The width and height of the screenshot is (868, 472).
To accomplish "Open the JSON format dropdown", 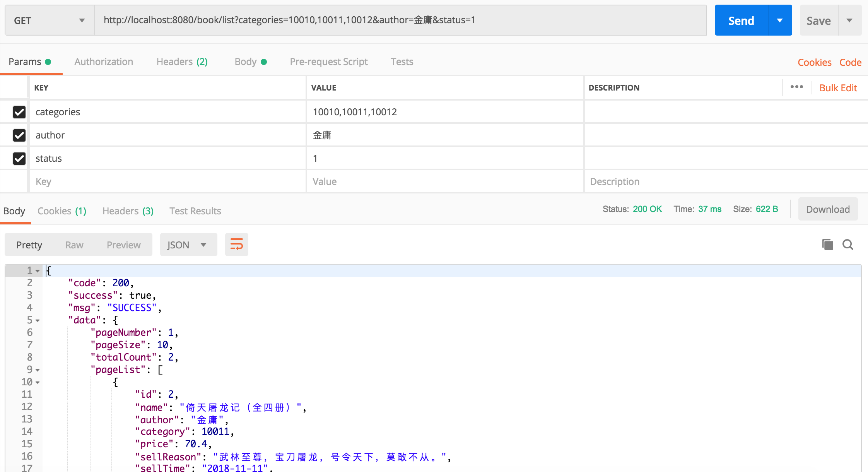I will [x=188, y=245].
